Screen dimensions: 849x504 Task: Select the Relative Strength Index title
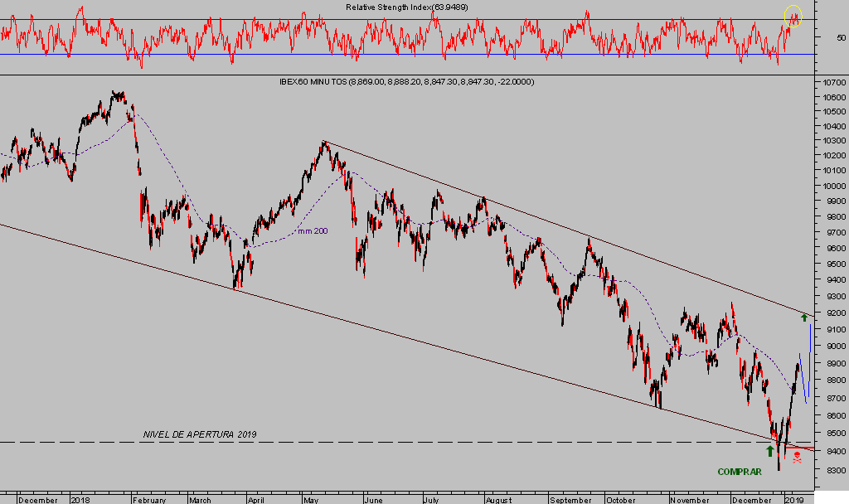[406, 7]
